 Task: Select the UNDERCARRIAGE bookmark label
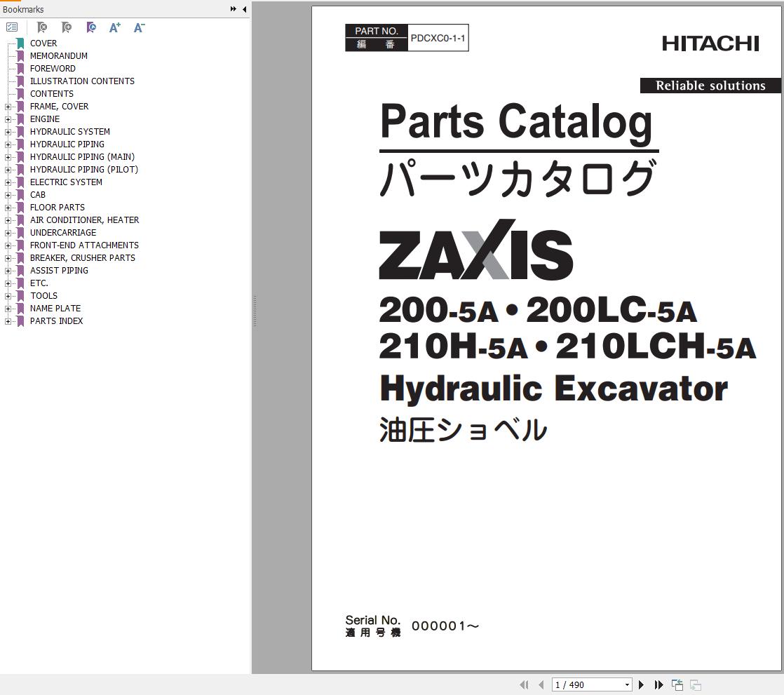coord(63,233)
